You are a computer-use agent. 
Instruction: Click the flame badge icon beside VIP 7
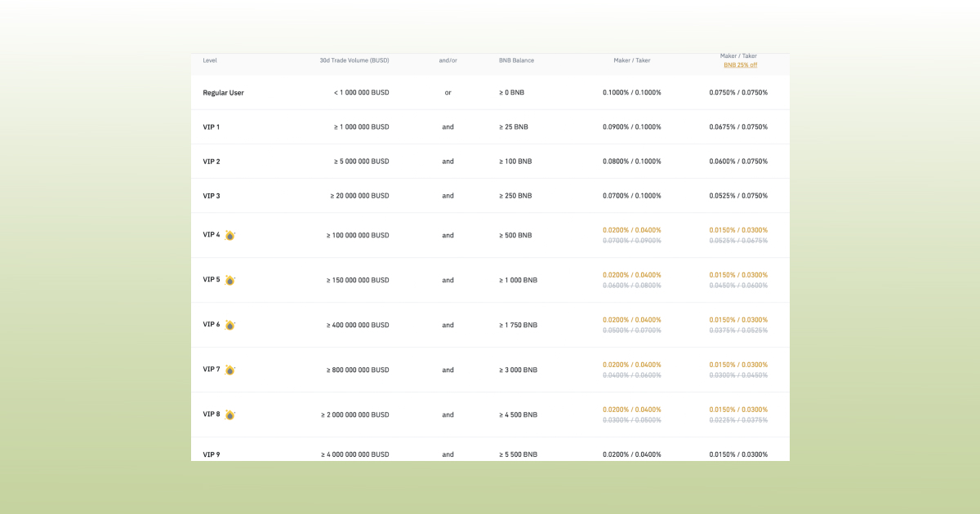pos(229,370)
